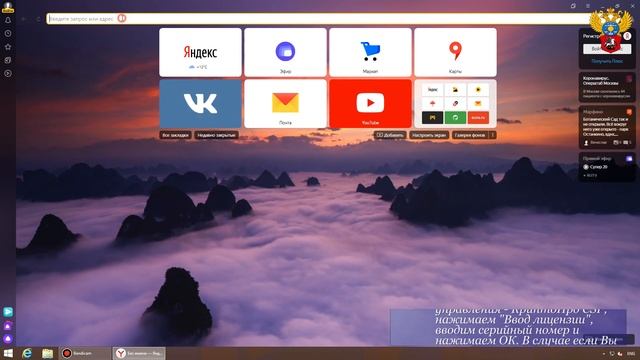Open collections icon in the sidebar
This screenshot has height=360, width=640.
click(x=8, y=60)
